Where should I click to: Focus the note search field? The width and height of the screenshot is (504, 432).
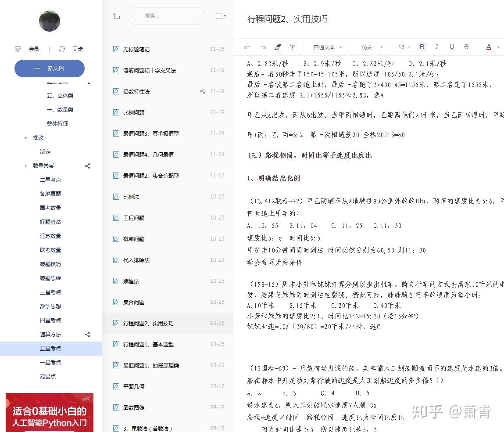(x=166, y=16)
